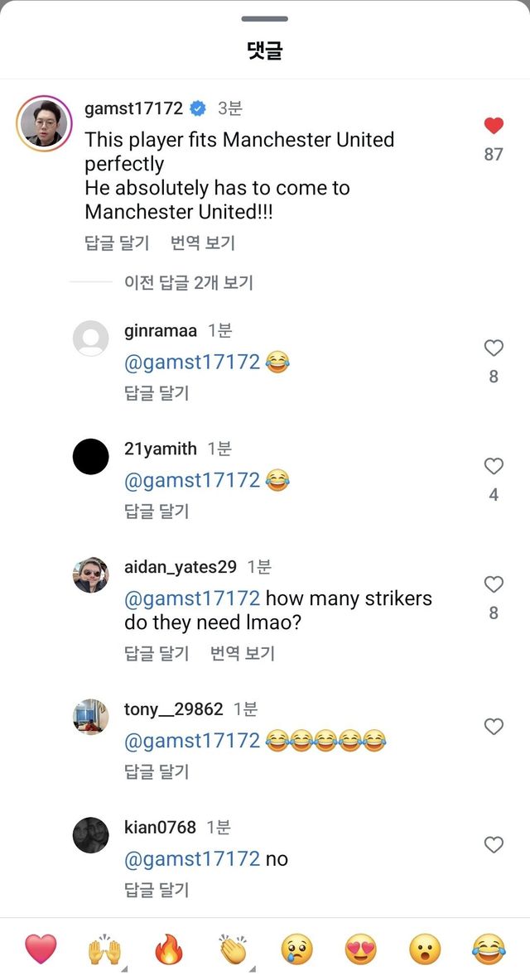
Task: Like ginramaa's reply
Action: pos(494,348)
